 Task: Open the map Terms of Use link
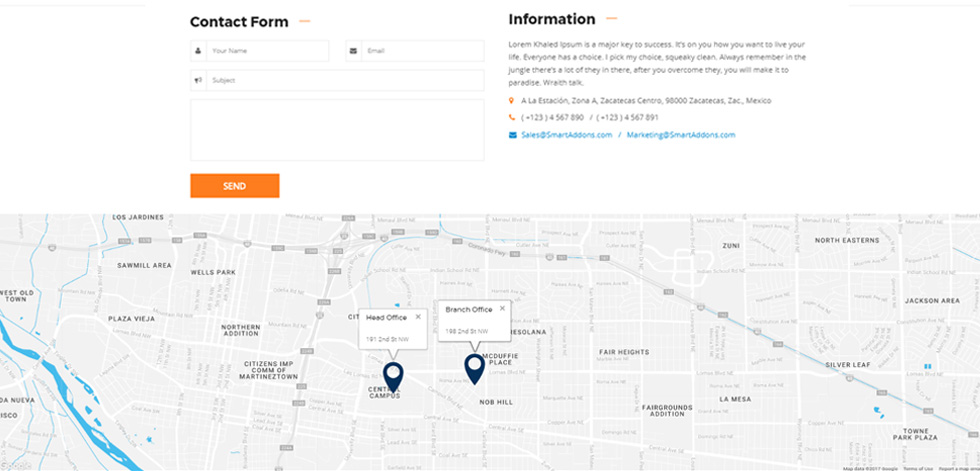point(918,468)
